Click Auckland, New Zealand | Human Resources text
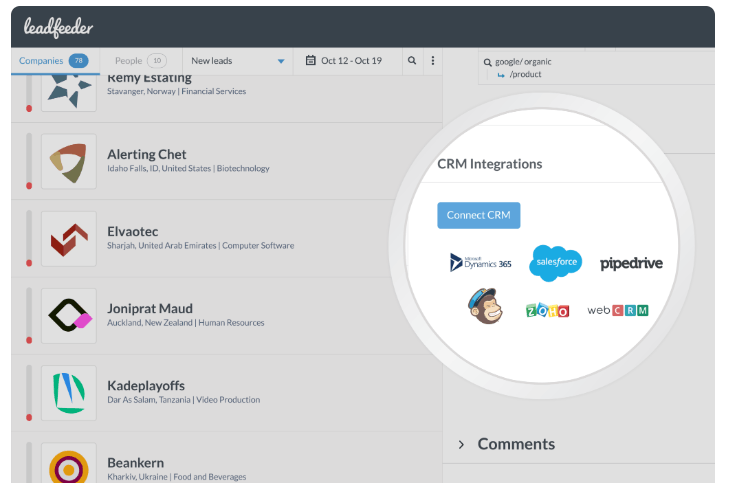729x492 pixels. 186,323
